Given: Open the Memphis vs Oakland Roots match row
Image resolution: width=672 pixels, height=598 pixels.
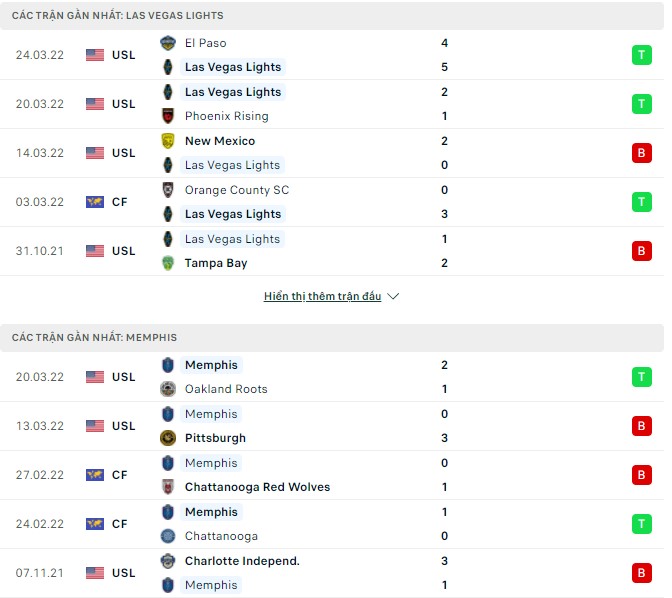Looking at the screenshot, I should [330, 377].
